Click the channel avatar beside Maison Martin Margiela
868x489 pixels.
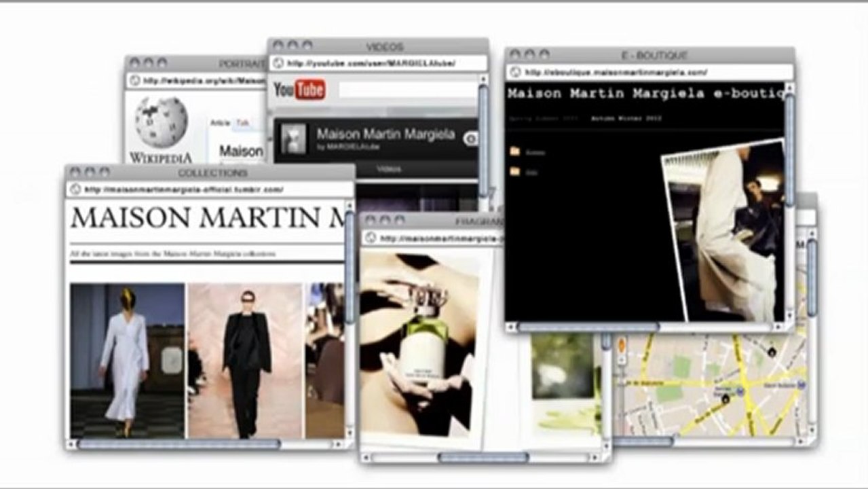click(293, 139)
